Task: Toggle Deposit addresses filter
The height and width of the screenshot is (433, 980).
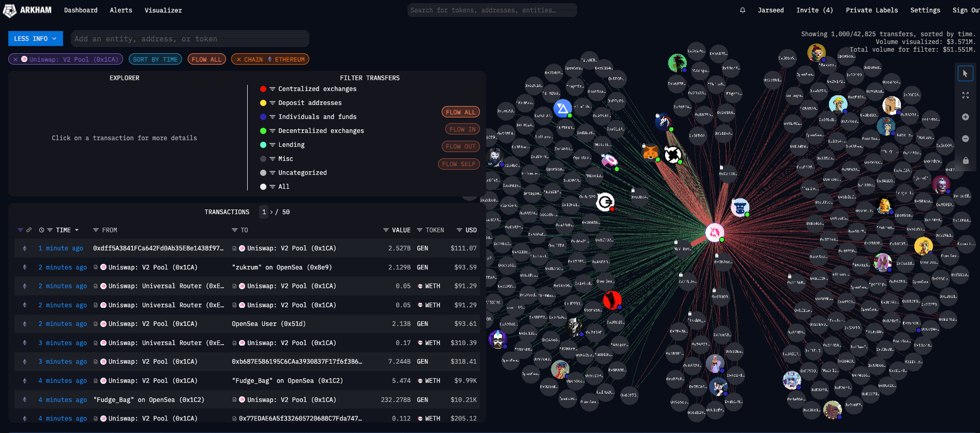Action: (x=301, y=103)
